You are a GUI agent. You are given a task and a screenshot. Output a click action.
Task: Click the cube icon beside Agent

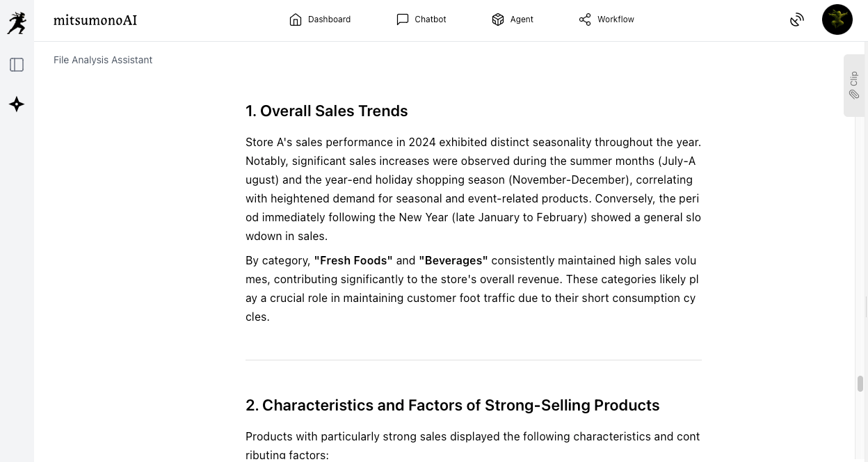(x=498, y=19)
